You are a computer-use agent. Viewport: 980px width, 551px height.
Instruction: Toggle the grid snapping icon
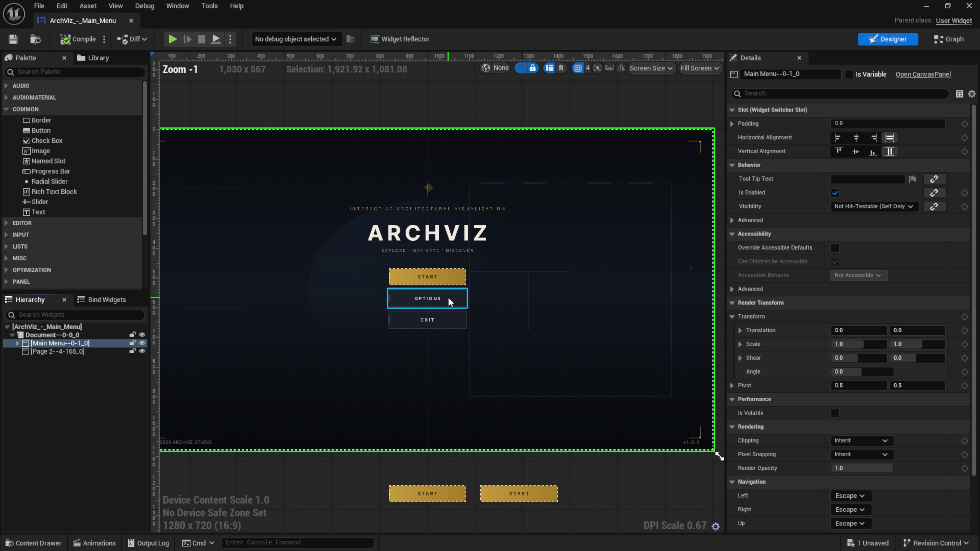578,68
